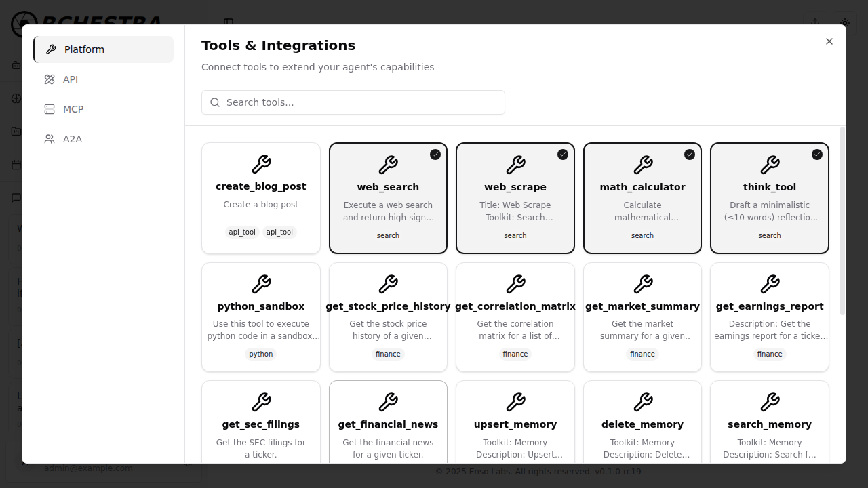Click the Tools & Integrations heading
This screenshot has height=488, width=868.
[278, 45]
